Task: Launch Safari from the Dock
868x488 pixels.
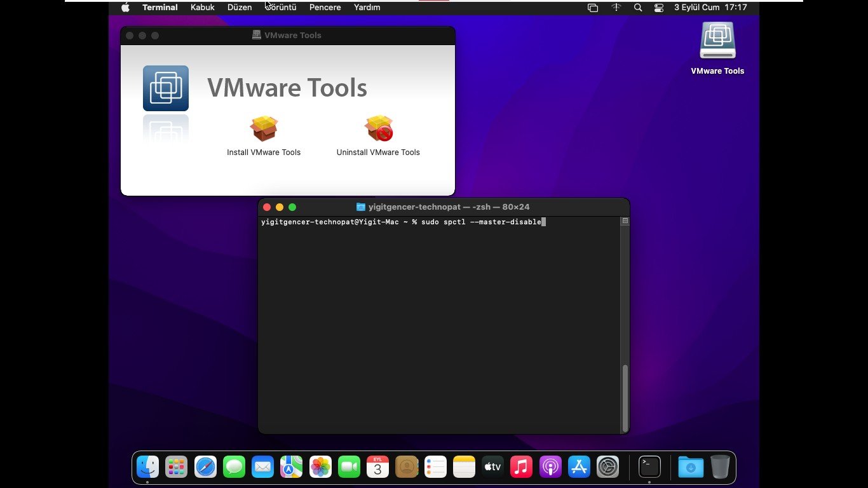Action: (205, 467)
